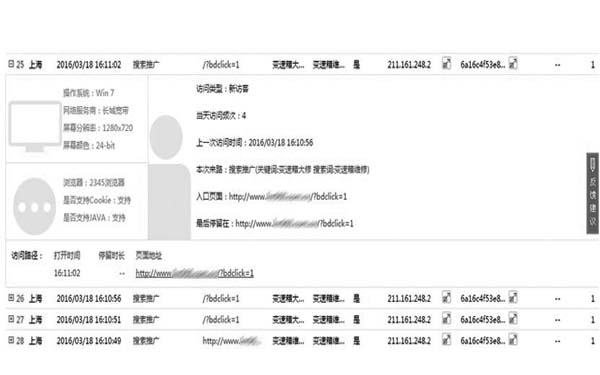The image size is (600, 375).
Task: Click the 屏幕分辨率 1280x720 detail
Action: (x=98, y=128)
